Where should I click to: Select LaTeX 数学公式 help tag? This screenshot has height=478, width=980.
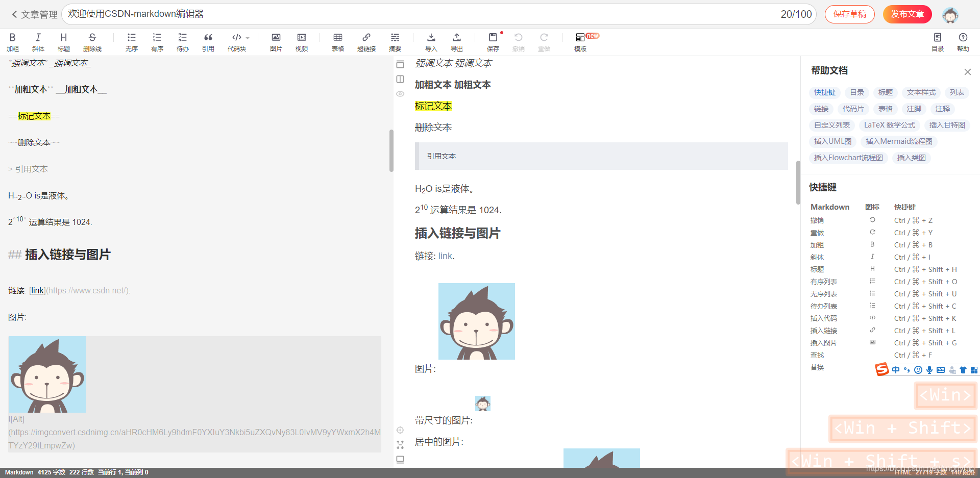pyautogui.click(x=890, y=125)
